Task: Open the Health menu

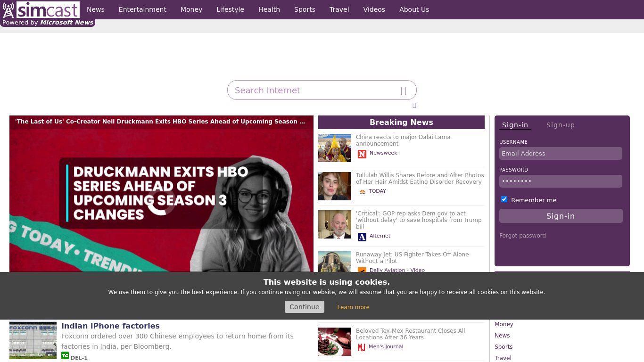Action: (269, 9)
